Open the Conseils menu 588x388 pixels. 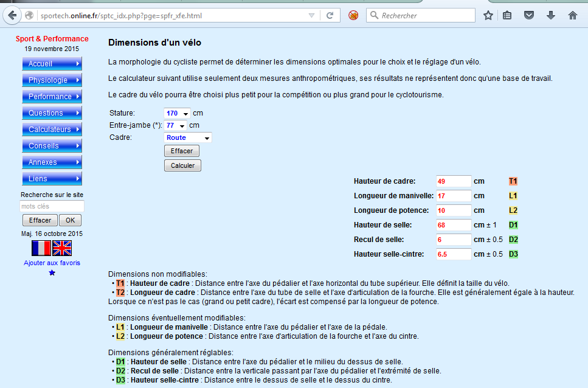point(52,146)
